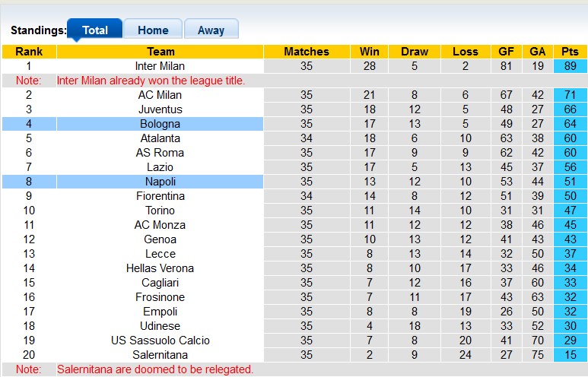Click Inter Milan's 89 points cell
The height and width of the screenshot is (377, 588).
click(x=570, y=66)
